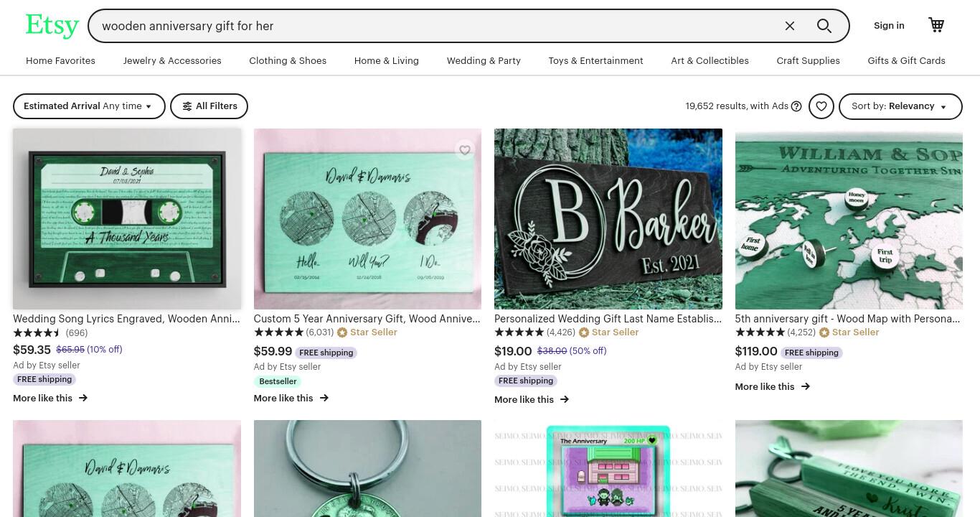The image size is (980, 517).
Task: Open second-row David & Damaris map image
Action: (x=127, y=468)
